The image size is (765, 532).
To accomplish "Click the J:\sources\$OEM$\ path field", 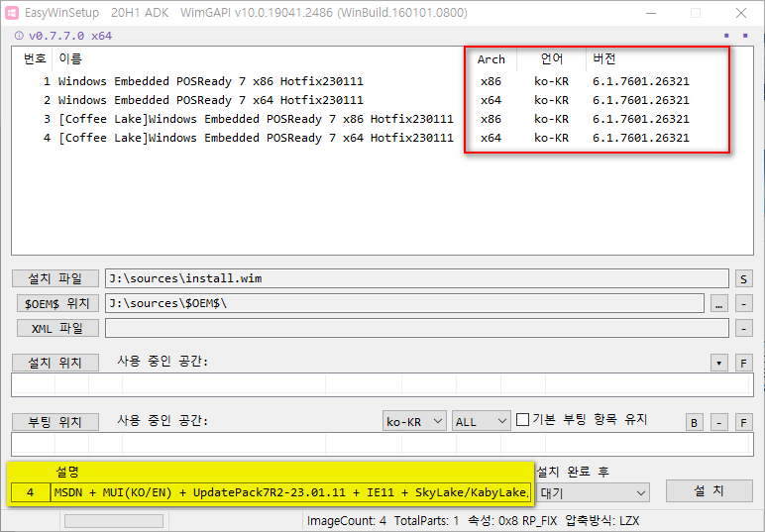I will (404, 303).
